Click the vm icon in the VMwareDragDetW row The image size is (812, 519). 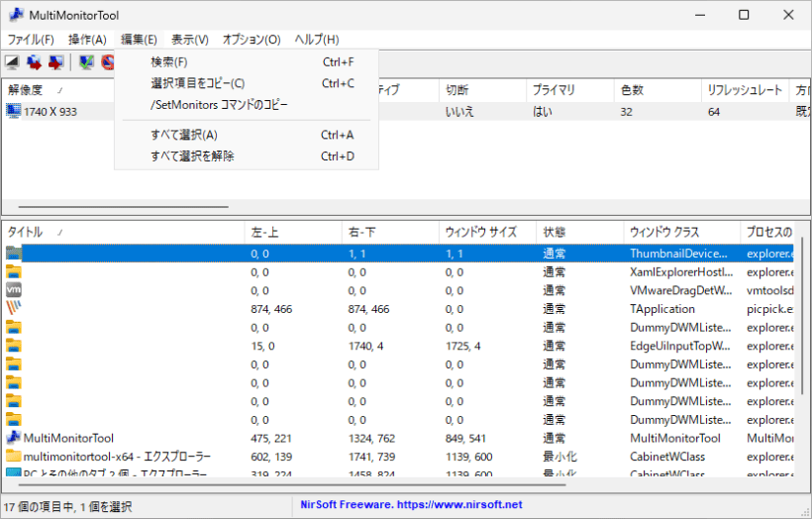[14, 290]
